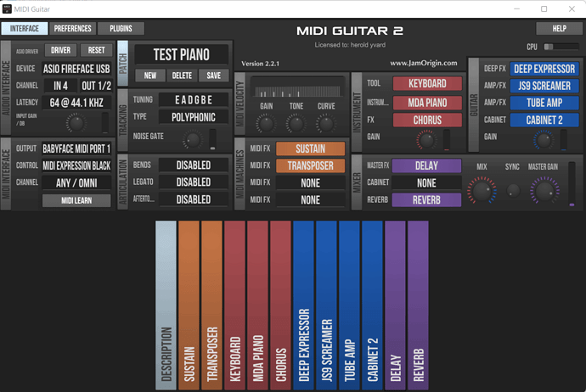Open the POLYPHONIC tracking type selector
The width and height of the screenshot is (586, 392).
(x=194, y=117)
